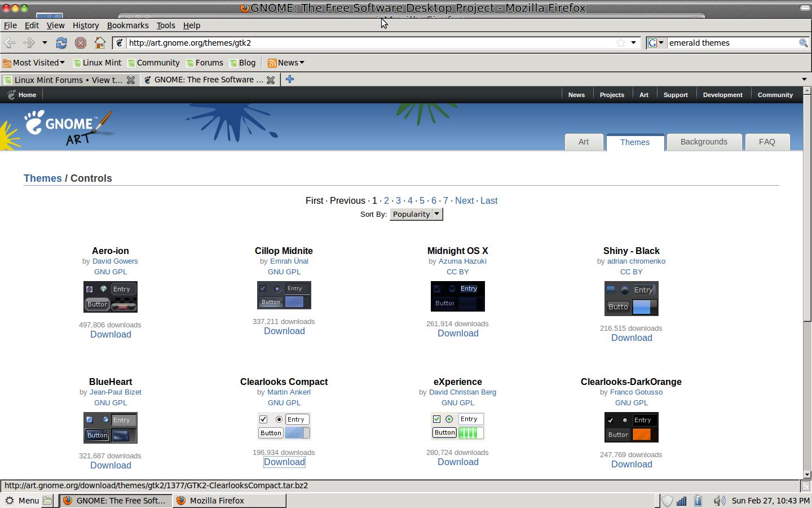The image size is (812, 508).
Task: Open the Clearlooks-DarkOrange preview thumbnail
Action: (632, 427)
